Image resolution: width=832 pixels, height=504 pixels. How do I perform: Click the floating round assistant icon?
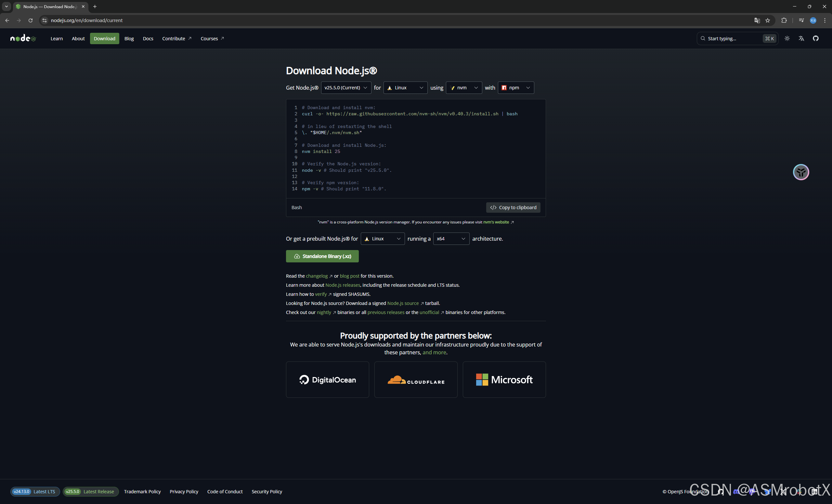tap(801, 172)
